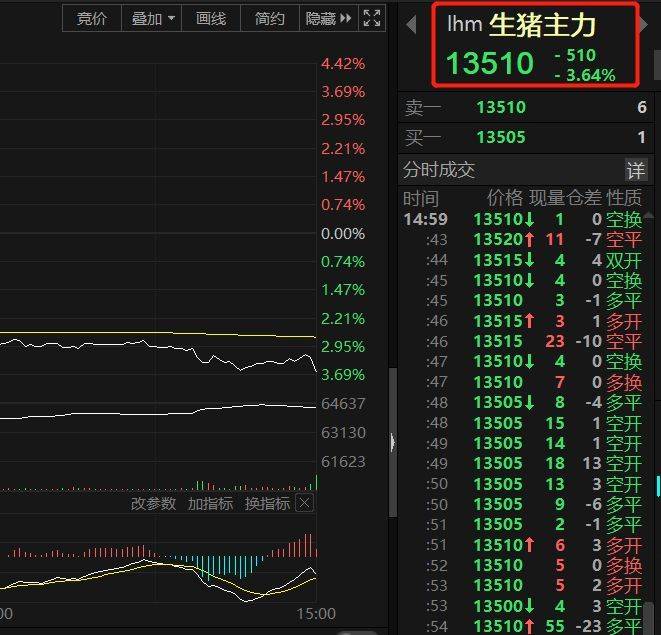The width and height of the screenshot is (661, 635).
Task: Click 换指标 to change the indicator
Action: (267, 504)
